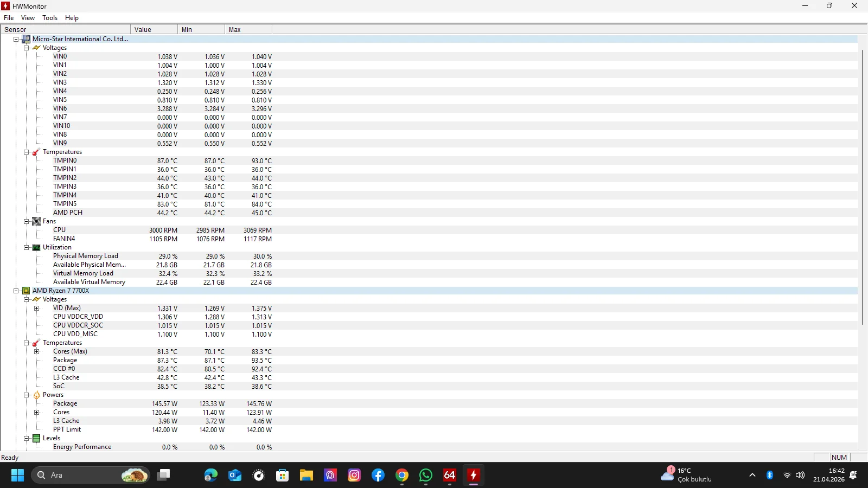The image size is (868, 488).
Task: Select the Energy Performance row
Action: pos(429,447)
